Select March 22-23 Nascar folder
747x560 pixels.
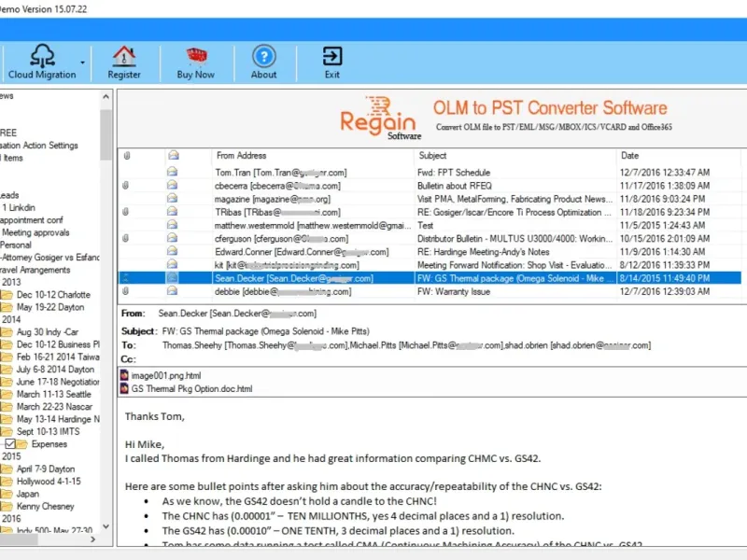(54, 406)
